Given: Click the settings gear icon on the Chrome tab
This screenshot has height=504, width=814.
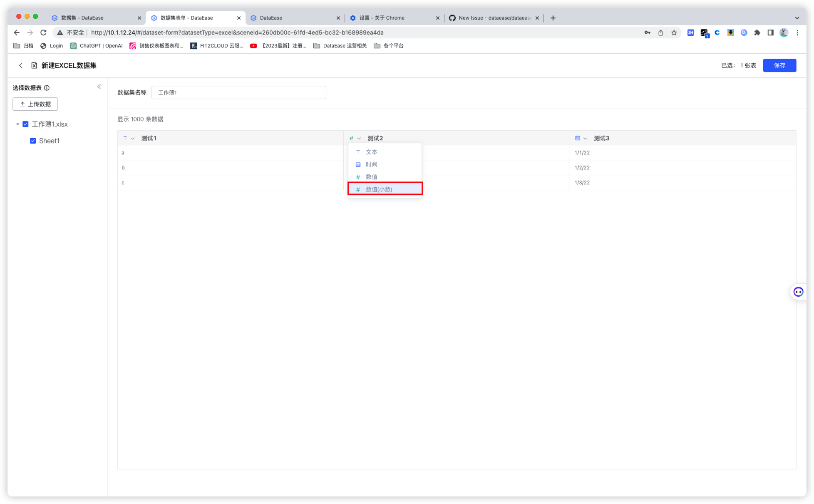Looking at the screenshot, I should pos(353,17).
